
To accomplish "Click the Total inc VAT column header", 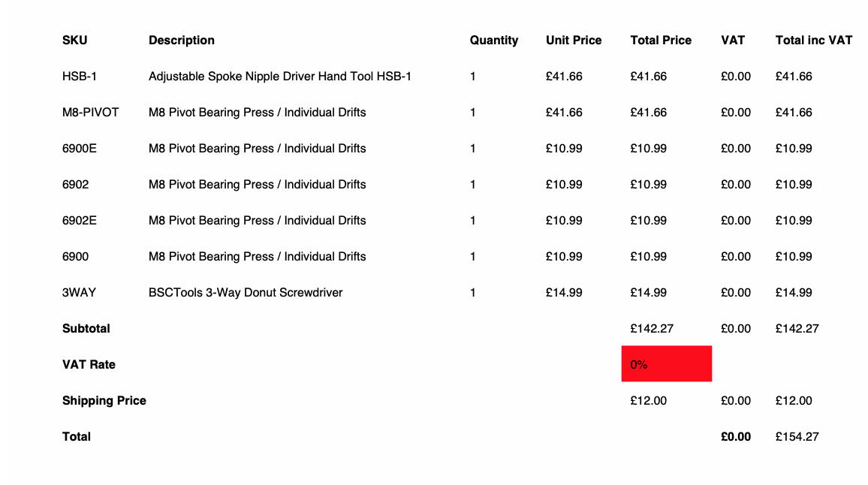I will click(813, 40).
